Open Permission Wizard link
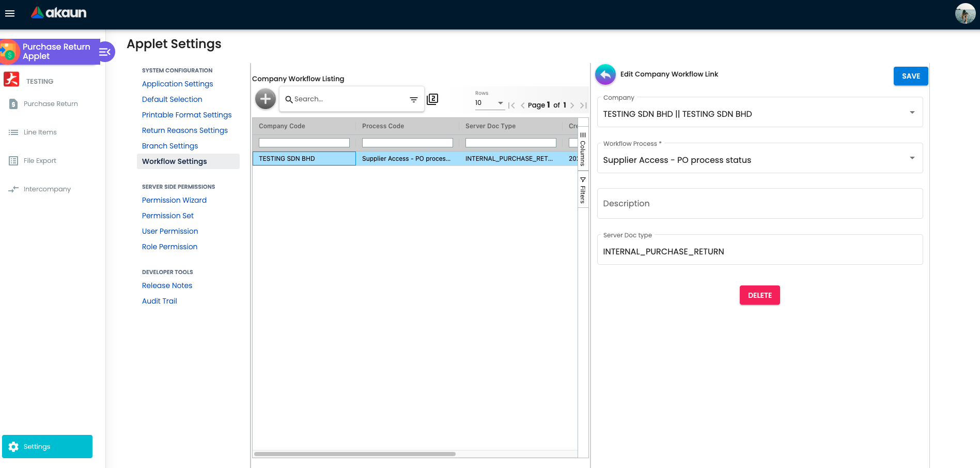The image size is (980, 468). tap(174, 200)
